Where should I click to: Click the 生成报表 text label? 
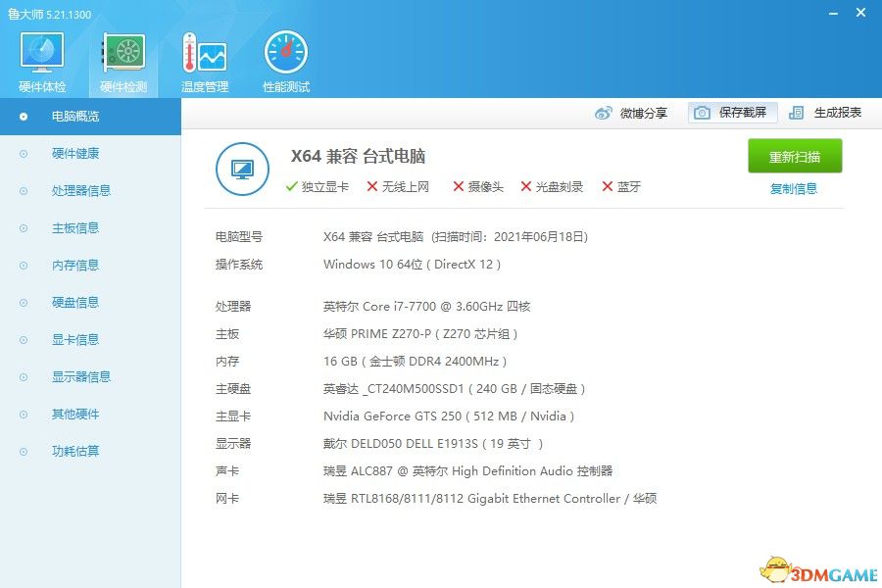pos(838,113)
